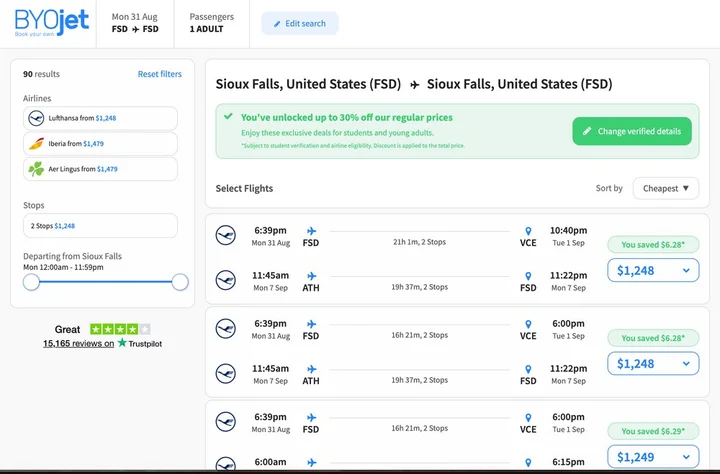The image size is (720, 474).
Task: Select the 2 Stops $1,248 filter
Action: tap(100, 226)
